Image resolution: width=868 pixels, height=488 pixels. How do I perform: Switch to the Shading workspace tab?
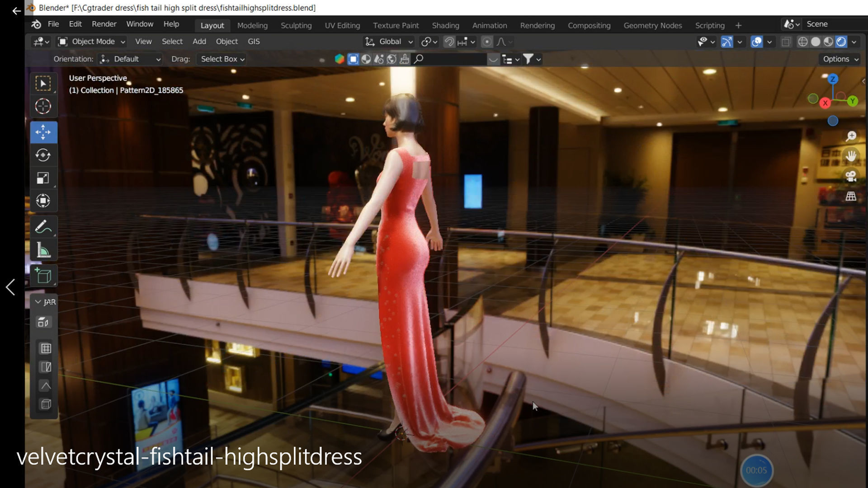click(x=445, y=26)
